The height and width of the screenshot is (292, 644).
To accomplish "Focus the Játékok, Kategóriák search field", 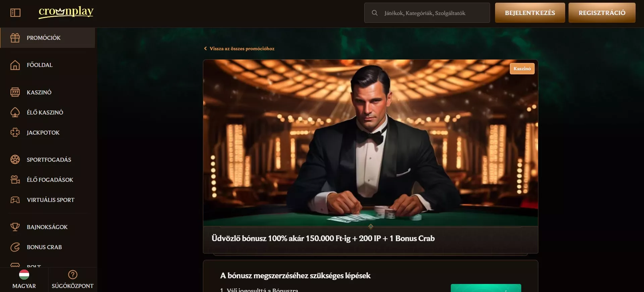I will coord(427,13).
